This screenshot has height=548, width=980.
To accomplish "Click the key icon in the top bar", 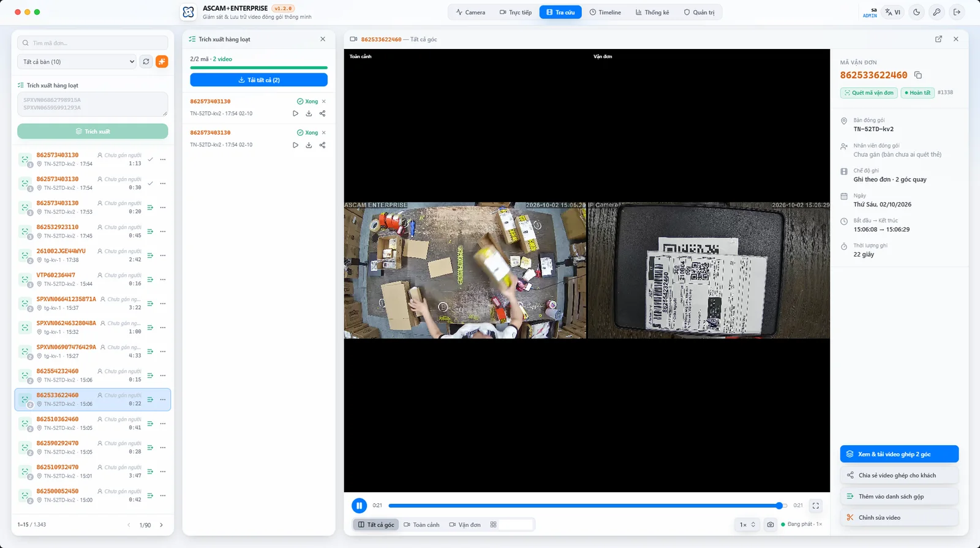I will pyautogui.click(x=937, y=12).
